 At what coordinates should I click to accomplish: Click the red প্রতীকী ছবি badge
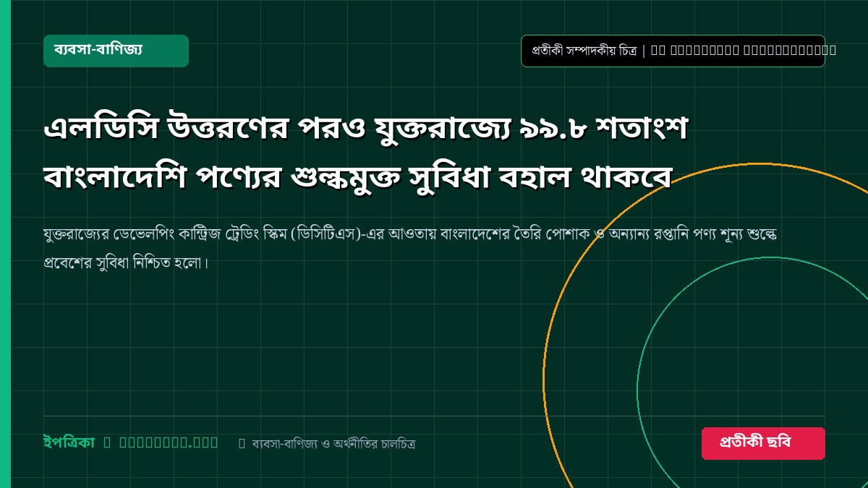tap(763, 443)
